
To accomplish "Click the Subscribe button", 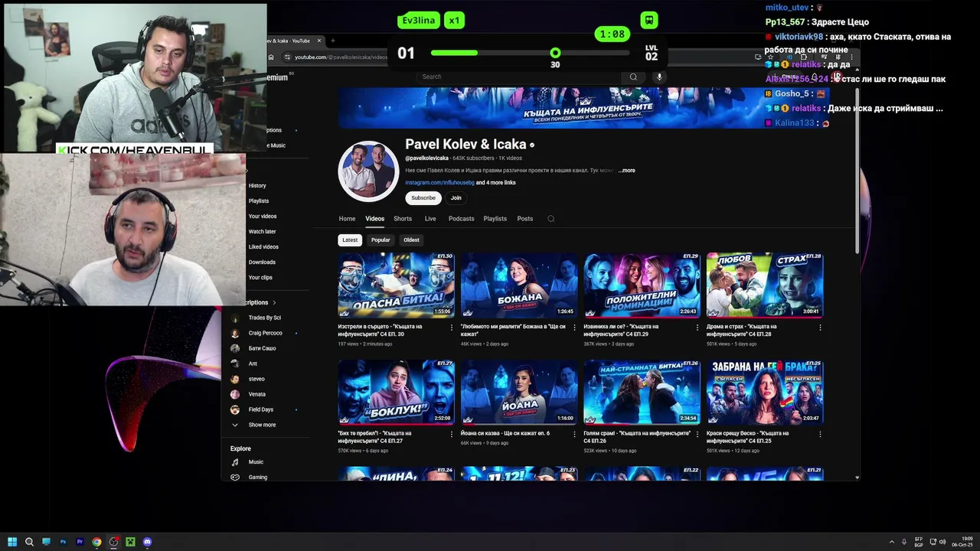I will pyautogui.click(x=423, y=197).
